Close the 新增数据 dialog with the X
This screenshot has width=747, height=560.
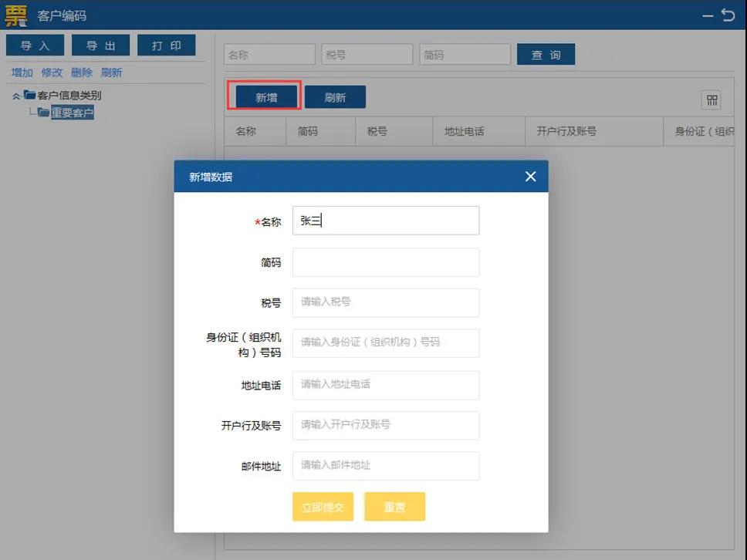(x=530, y=176)
